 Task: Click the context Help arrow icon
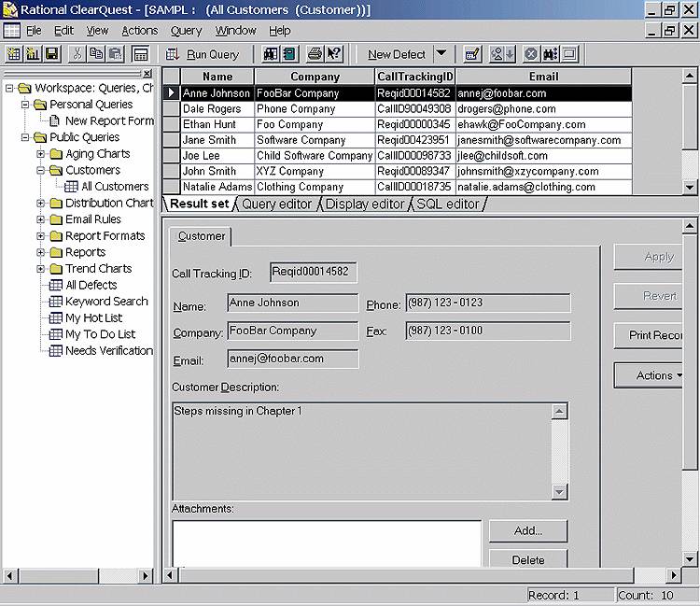click(x=333, y=54)
